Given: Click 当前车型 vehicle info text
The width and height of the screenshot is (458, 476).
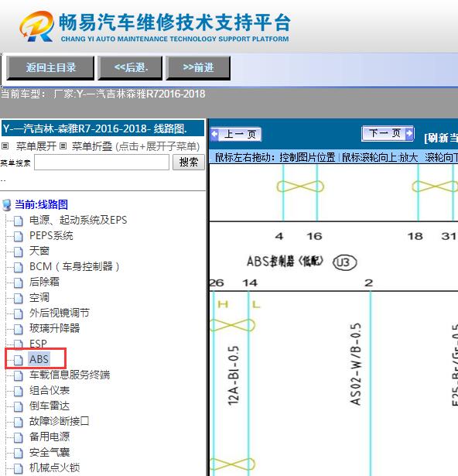Looking at the screenshot, I should point(103,94).
